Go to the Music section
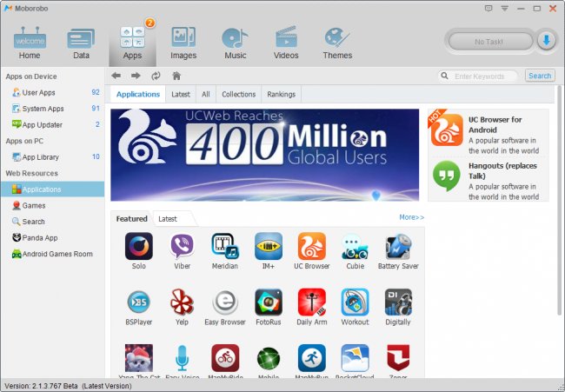The height and width of the screenshot is (392, 565). 236,43
